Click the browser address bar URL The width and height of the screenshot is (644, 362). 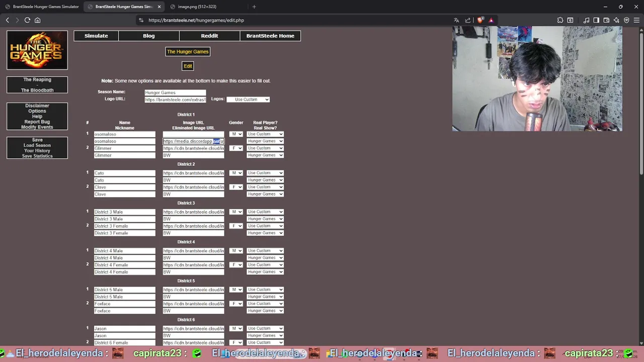click(196, 20)
